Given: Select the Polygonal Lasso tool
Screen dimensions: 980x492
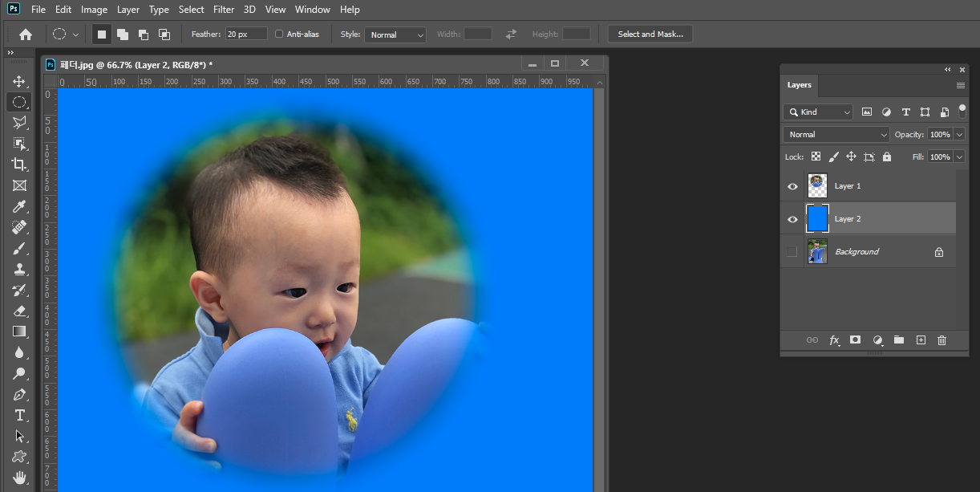Looking at the screenshot, I should coord(19,123).
